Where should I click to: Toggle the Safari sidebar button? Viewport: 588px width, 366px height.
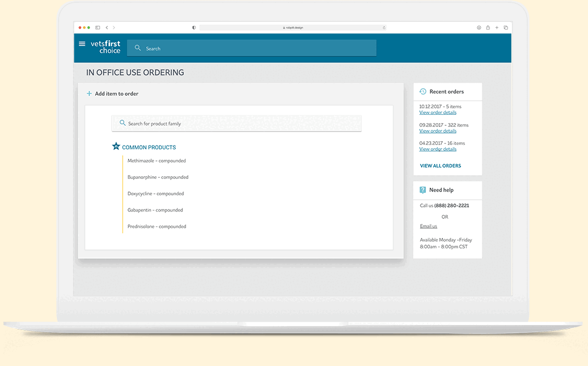tap(98, 27)
